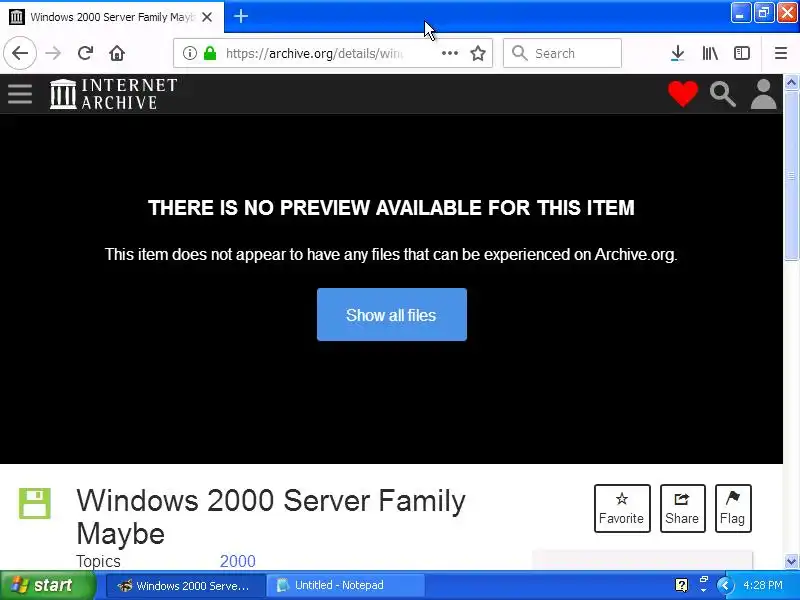
Task: Open the Internet Archive site menu
Action: pos(20,94)
